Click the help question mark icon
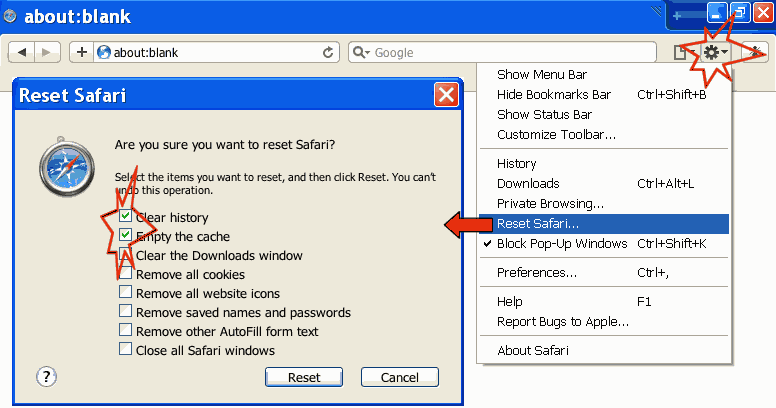The image size is (776, 408). pos(47,377)
